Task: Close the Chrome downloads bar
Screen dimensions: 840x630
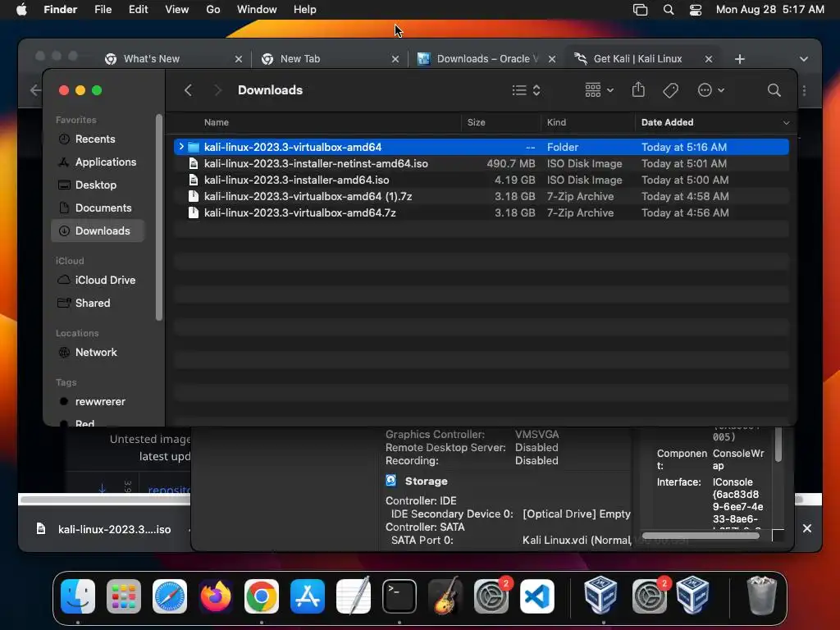Action: point(807,529)
